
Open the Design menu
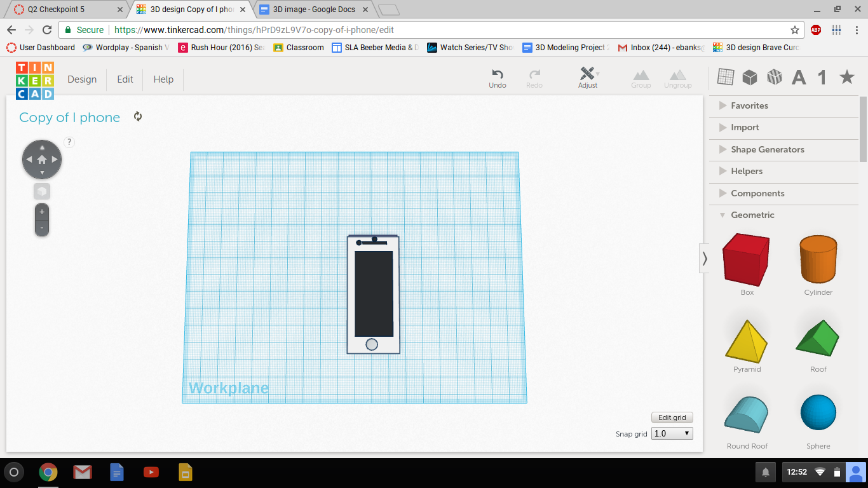tap(82, 79)
